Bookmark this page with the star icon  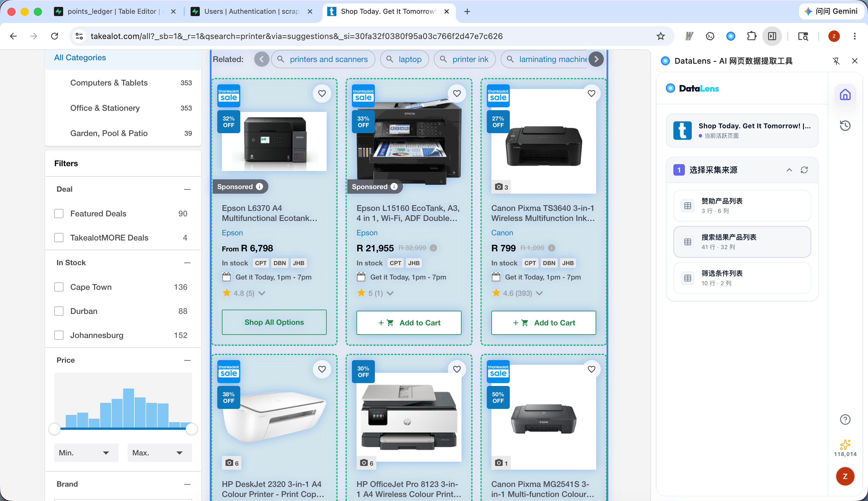coord(660,36)
